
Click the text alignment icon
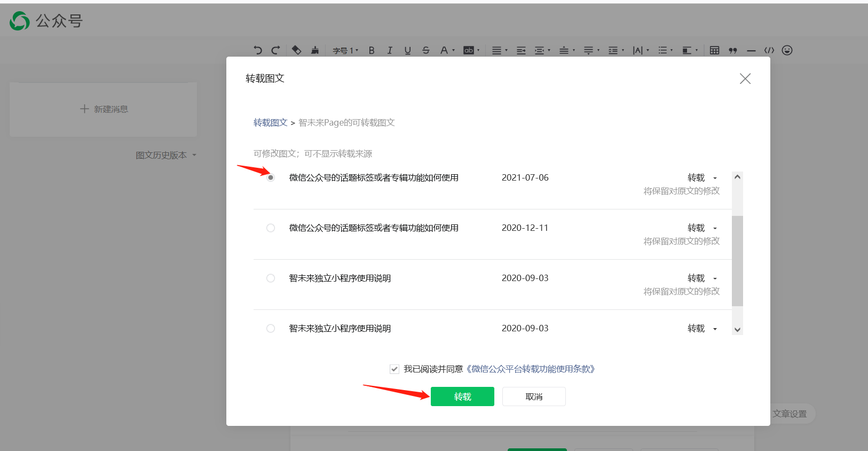click(496, 50)
